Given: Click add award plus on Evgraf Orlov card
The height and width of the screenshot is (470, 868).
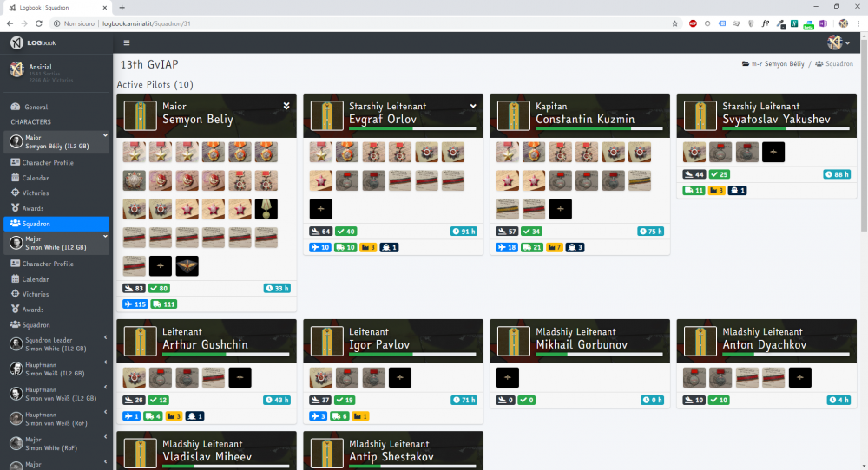Looking at the screenshot, I should (x=320, y=209).
